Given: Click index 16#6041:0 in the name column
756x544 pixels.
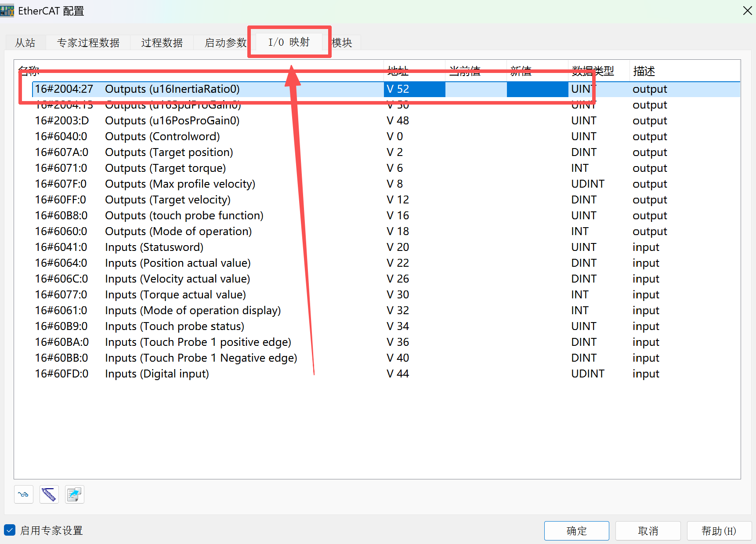Looking at the screenshot, I should 61,247.
